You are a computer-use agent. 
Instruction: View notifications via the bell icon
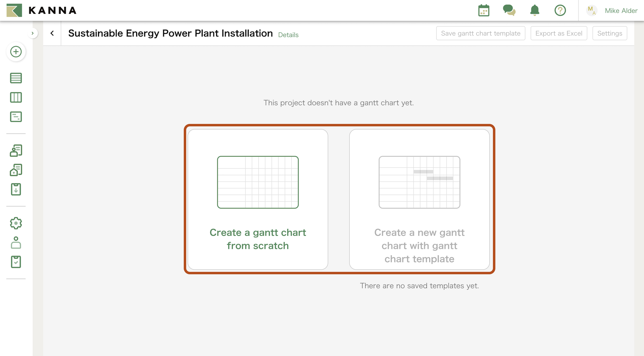535,10
